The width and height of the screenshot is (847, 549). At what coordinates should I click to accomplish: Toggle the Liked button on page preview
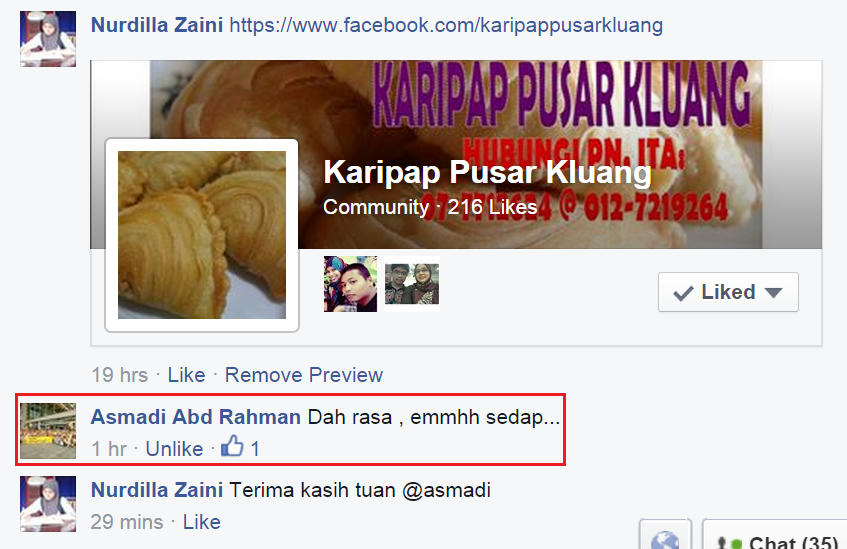point(728,292)
